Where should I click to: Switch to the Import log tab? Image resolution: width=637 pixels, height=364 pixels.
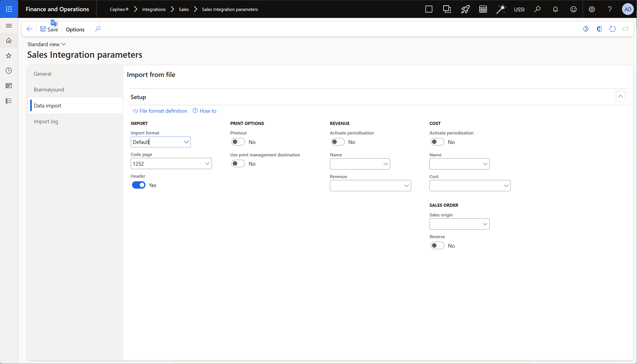[46, 121]
